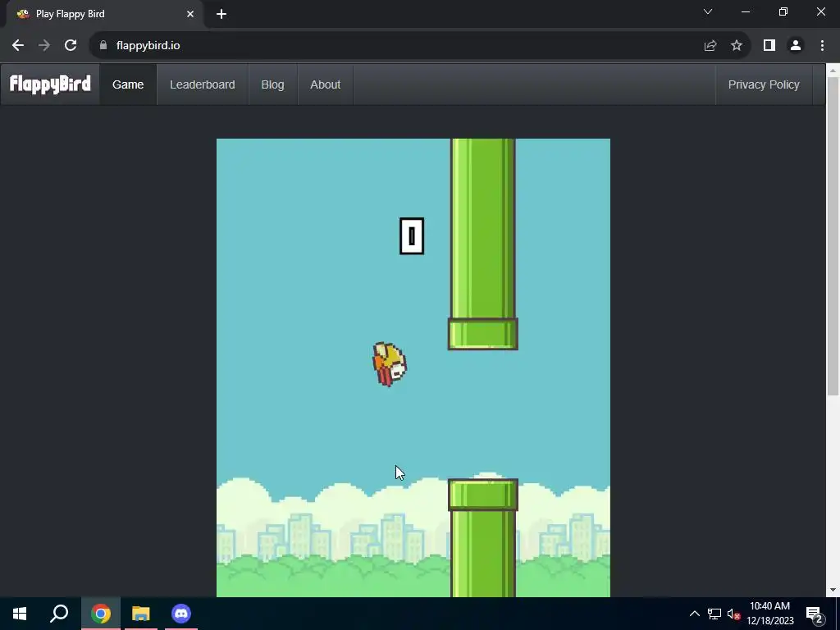This screenshot has height=630, width=840.
Task: Close the Chrome window
Action: [x=820, y=11]
